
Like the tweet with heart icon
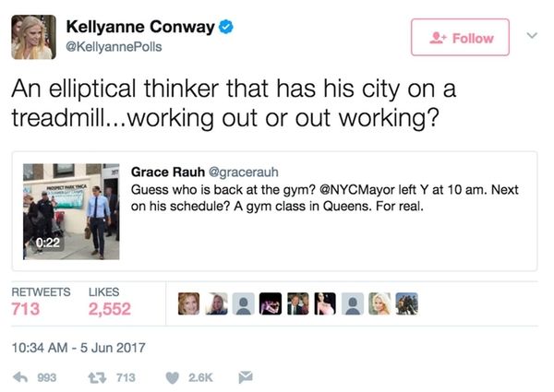[x=172, y=378]
